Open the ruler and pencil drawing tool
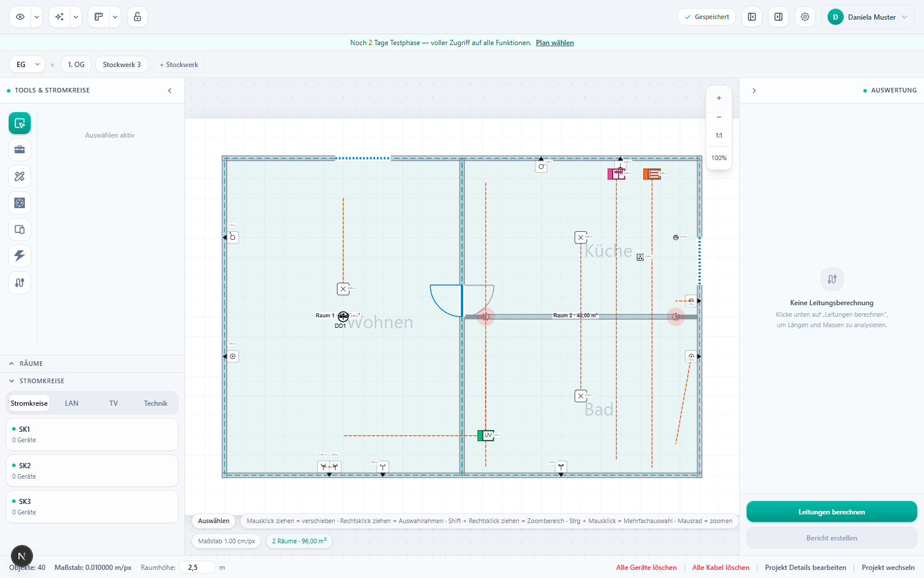 click(20, 176)
